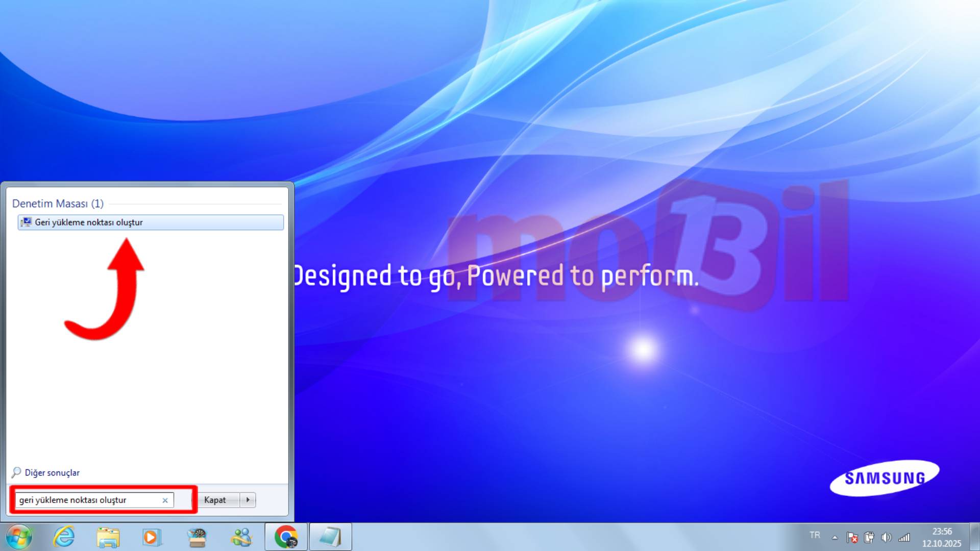Open the TR input language selector
This screenshot has width=980, height=551.
(815, 535)
